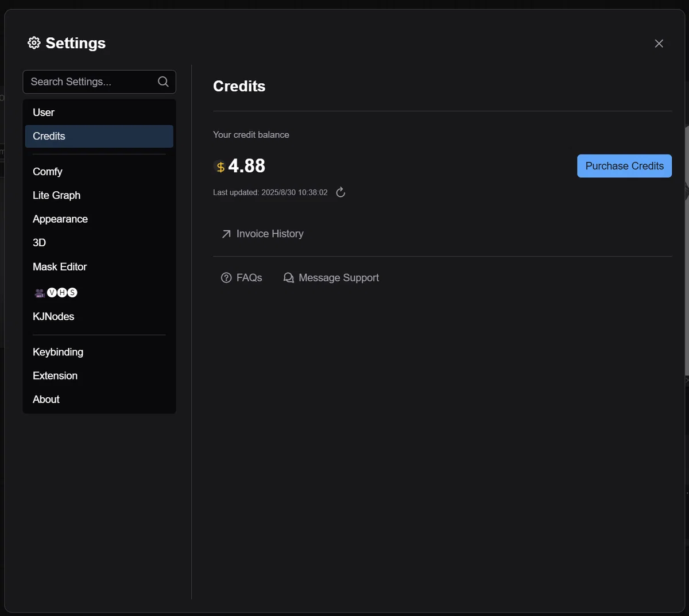Open the Extension settings category
This screenshot has height=616, width=689.
[x=99, y=376]
